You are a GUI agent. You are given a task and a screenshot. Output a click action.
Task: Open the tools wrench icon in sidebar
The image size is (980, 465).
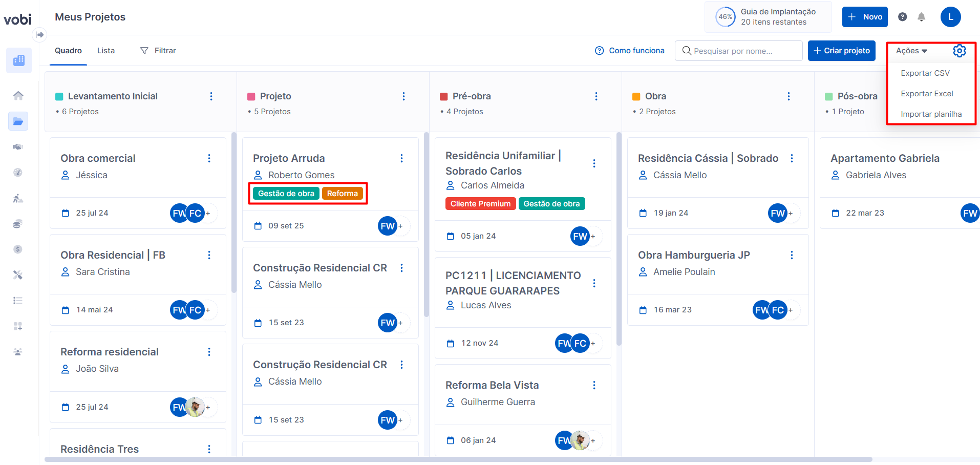tap(18, 275)
